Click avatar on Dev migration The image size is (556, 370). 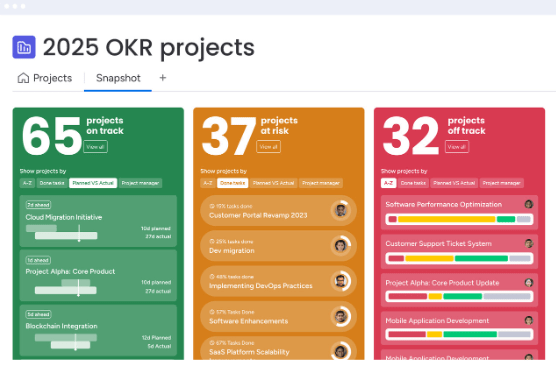[341, 245]
